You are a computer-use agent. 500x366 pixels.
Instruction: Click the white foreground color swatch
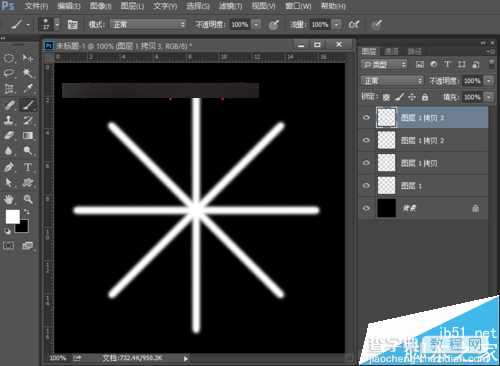coord(12,217)
